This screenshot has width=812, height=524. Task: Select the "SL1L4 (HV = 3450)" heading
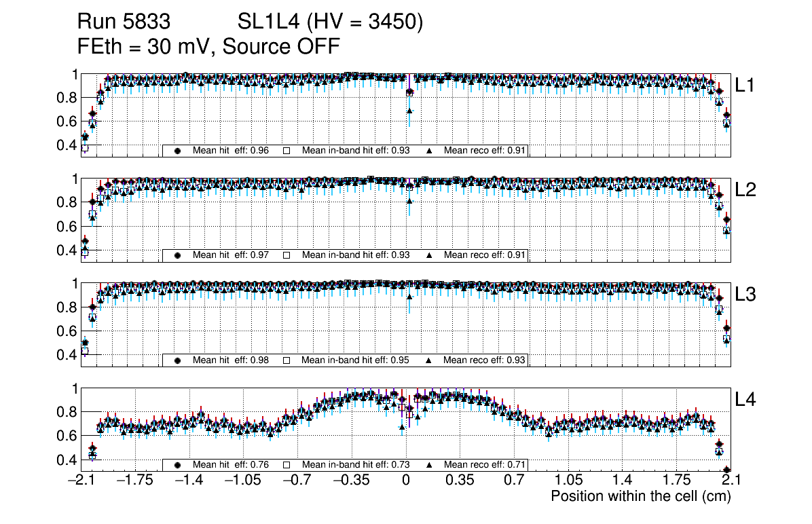tap(330, 22)
